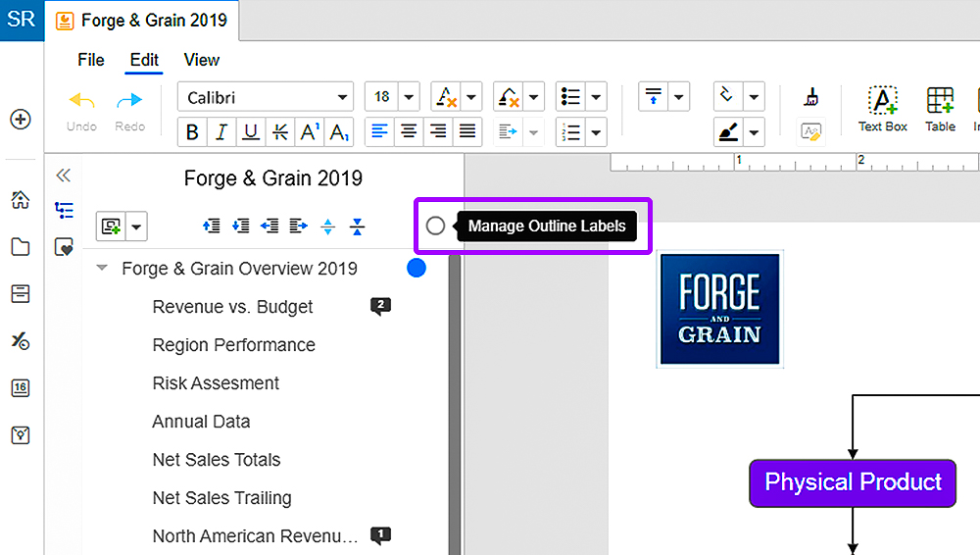Viewport: 980px width, 555px height.
Task: Click the format painter brush icon
Action: (x=811, y=97)
